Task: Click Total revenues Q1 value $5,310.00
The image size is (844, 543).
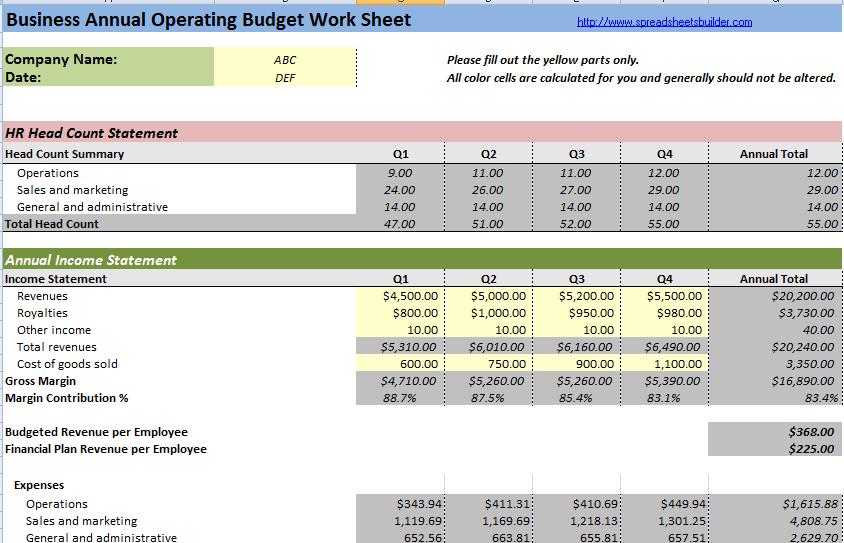Action: click(400, 347)
